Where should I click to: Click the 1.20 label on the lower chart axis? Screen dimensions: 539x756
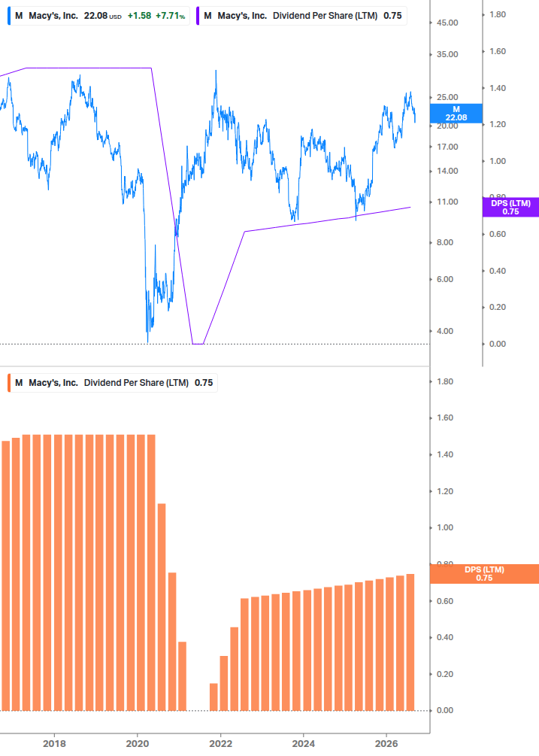pos(445,492)
